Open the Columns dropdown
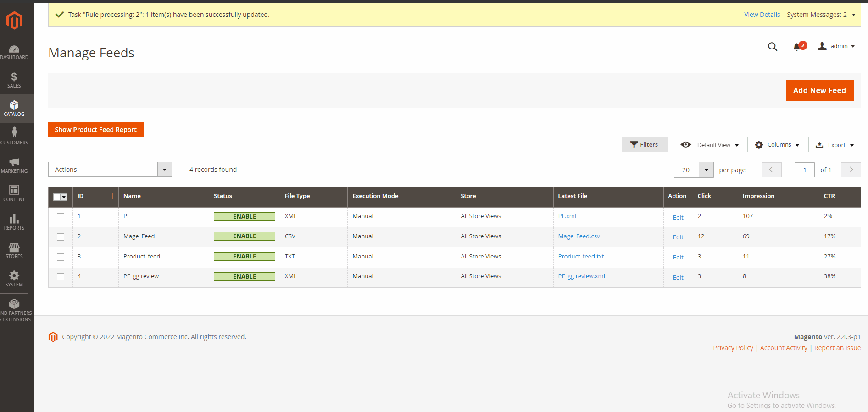Screen dimensions: 868x412 (778, 145)
